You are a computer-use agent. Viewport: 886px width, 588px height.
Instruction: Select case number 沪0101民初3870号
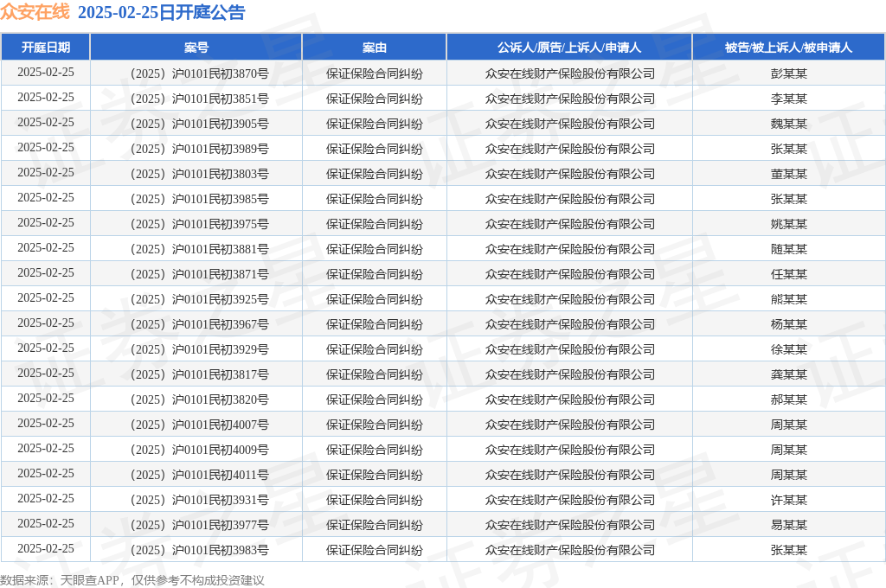[x=200, y=74]
